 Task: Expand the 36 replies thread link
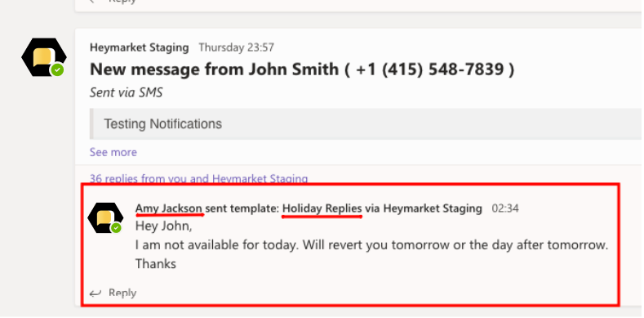click(x=199, y=179)
